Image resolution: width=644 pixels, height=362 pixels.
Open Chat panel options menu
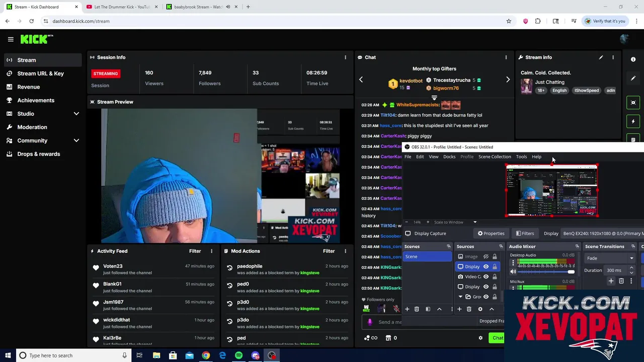(506, 57)
